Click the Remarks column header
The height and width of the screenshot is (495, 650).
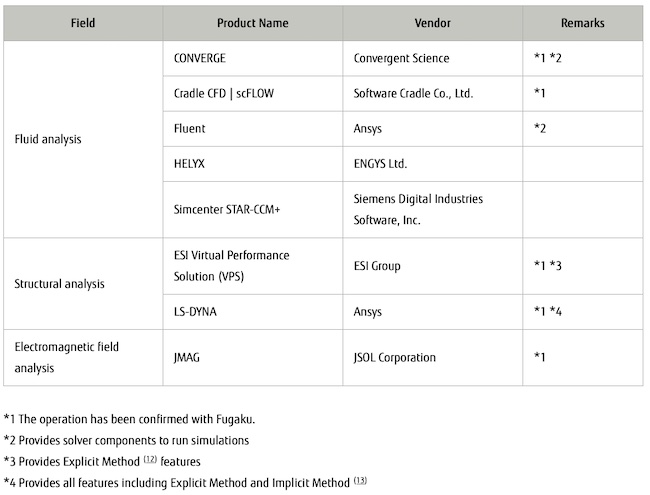(583, 23)
